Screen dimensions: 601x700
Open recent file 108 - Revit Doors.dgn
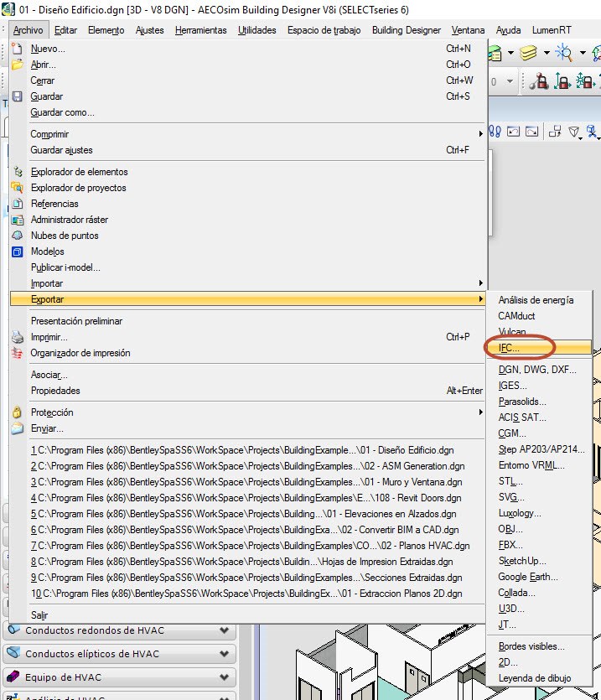(x=247, y=498)
